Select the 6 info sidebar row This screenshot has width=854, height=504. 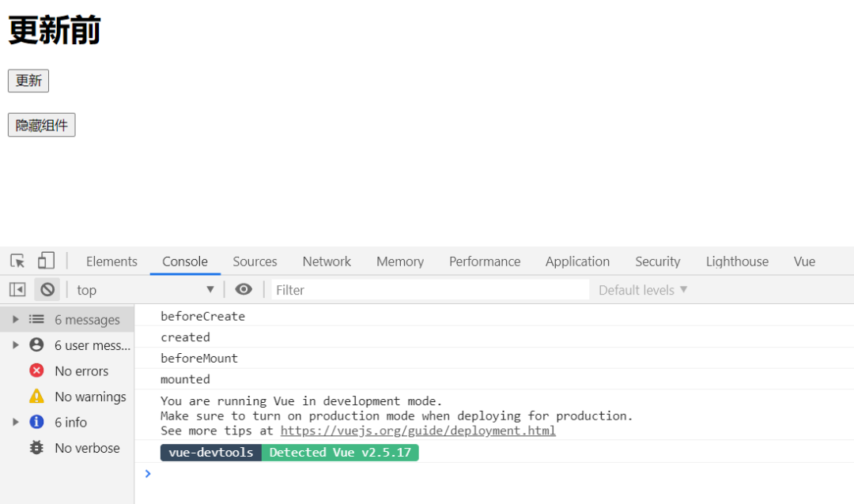pyautogui.click(x=67, y=422)
